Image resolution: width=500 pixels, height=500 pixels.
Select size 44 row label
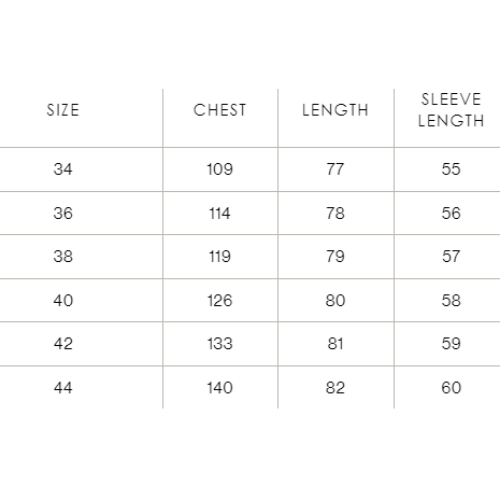(63, 388)
